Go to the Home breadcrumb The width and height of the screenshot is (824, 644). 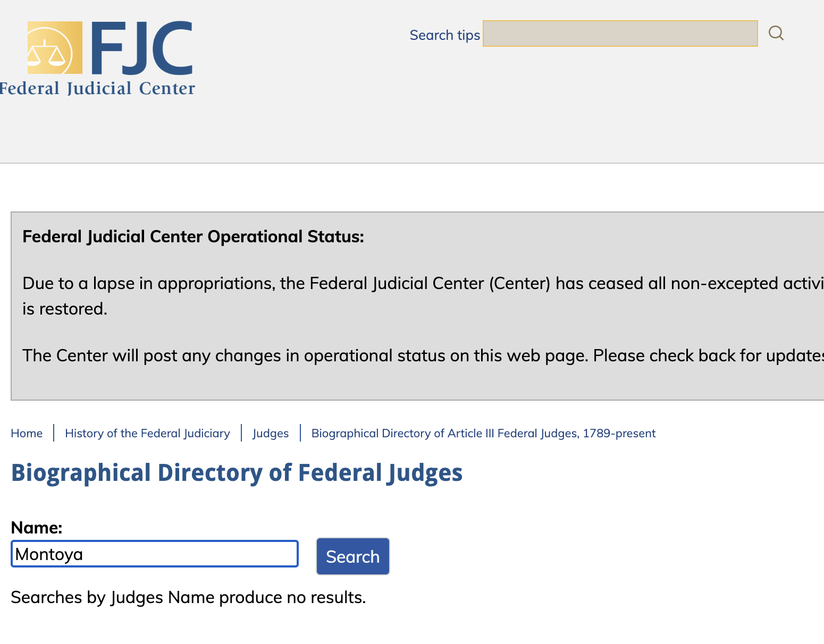pyautogui.click(x=27, y=433)
